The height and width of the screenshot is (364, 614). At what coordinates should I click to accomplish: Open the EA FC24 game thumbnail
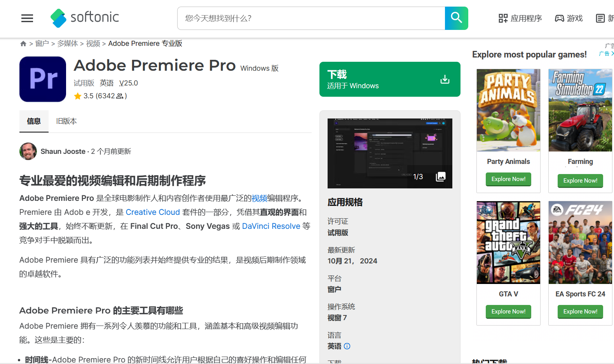(580, 242)
